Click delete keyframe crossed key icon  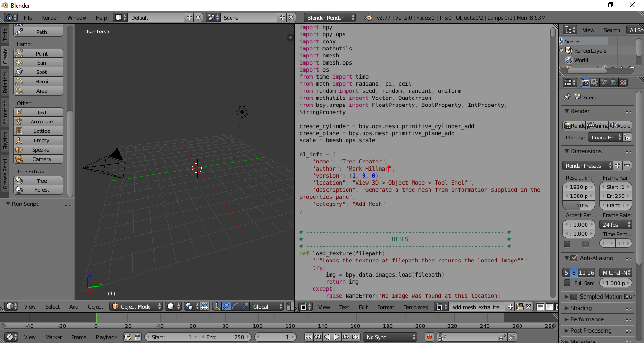coord(512,337)
